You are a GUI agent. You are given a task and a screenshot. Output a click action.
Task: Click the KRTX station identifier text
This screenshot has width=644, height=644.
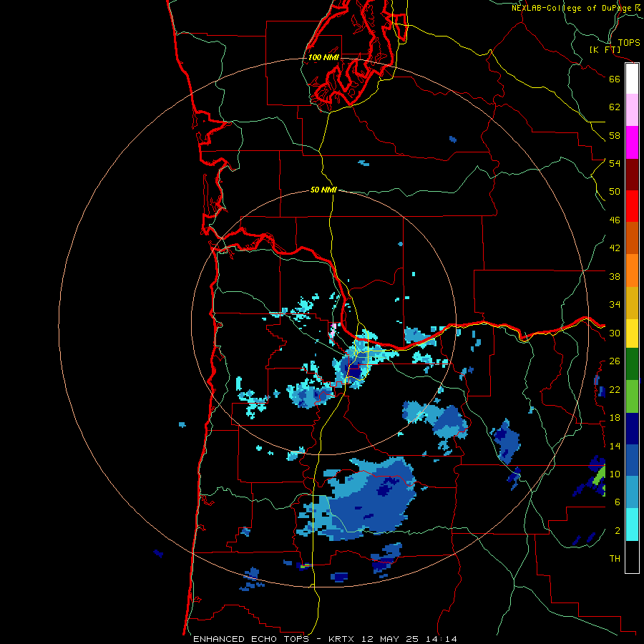(x=341, y=639)
